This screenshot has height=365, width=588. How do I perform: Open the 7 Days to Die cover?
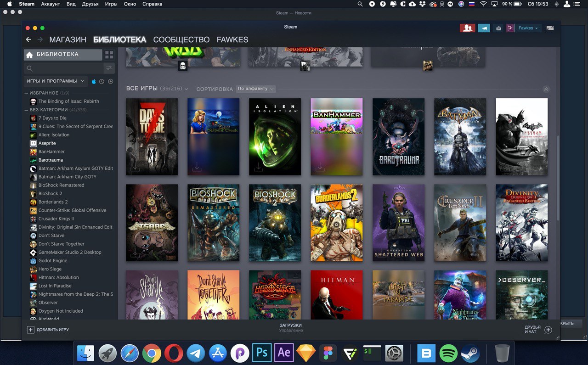152,137
